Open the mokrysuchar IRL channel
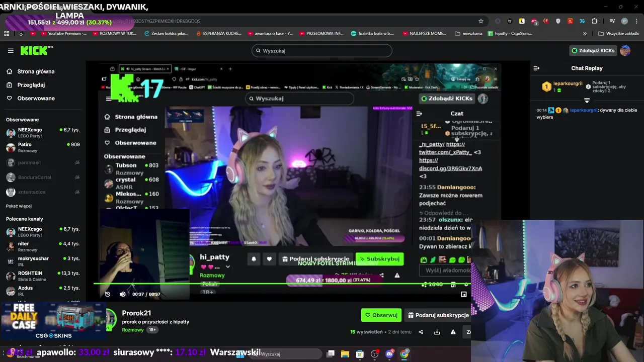This screenshot has height=362, width=644. pos(42,261)
